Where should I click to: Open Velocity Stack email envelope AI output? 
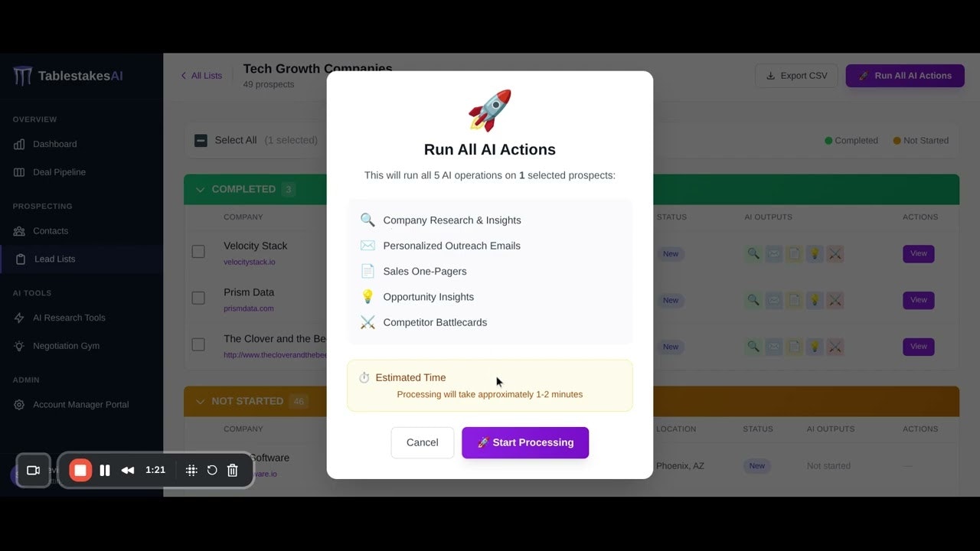click(774, 254)
